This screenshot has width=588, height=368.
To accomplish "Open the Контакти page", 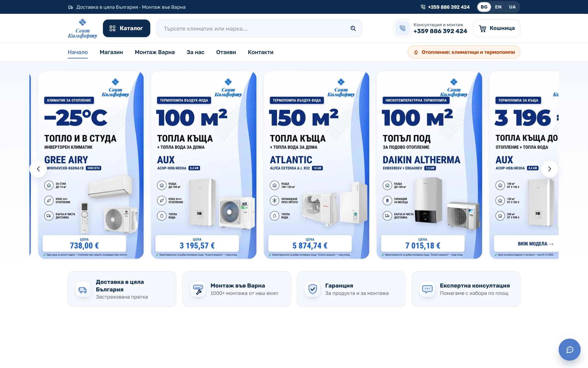I will coord(260,52).
